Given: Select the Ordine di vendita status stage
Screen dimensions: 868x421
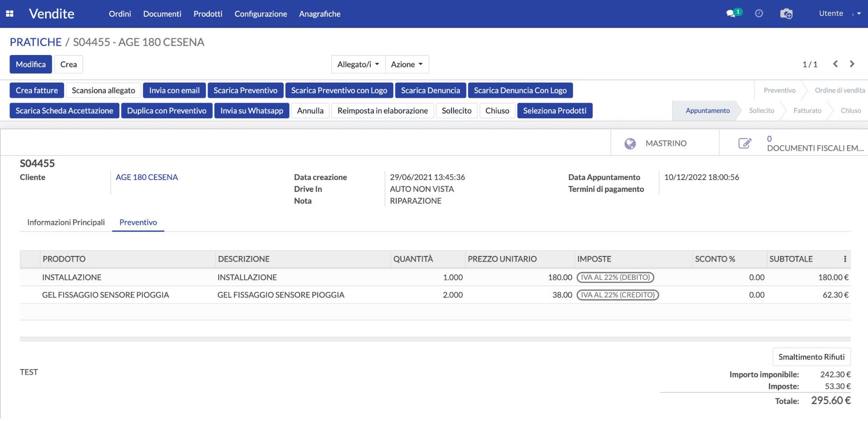Looking at the screenshot, I should [840, 90].
